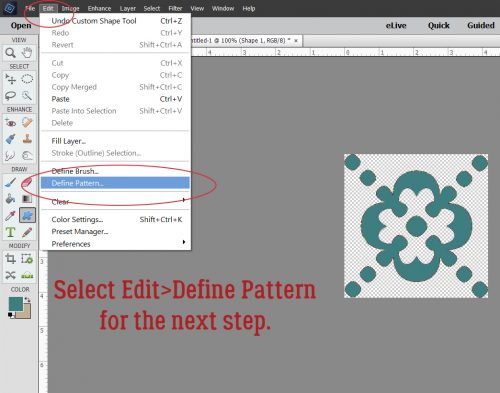Viewport: 500px width, 393px height.
Task: Open the Preset Manager entry
Action: point(115,231)
